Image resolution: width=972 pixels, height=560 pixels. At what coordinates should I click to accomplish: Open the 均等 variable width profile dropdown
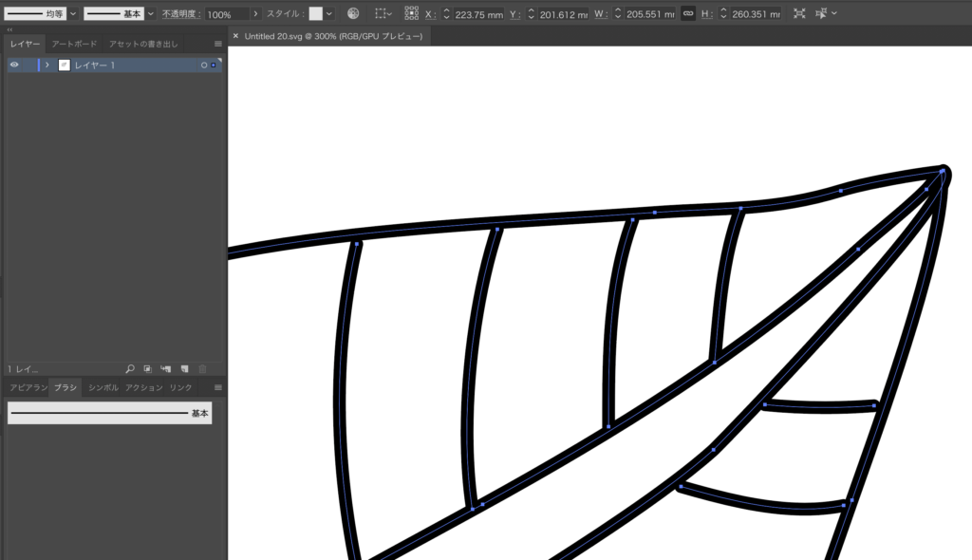pyautogui.click(x=73, y=14)
